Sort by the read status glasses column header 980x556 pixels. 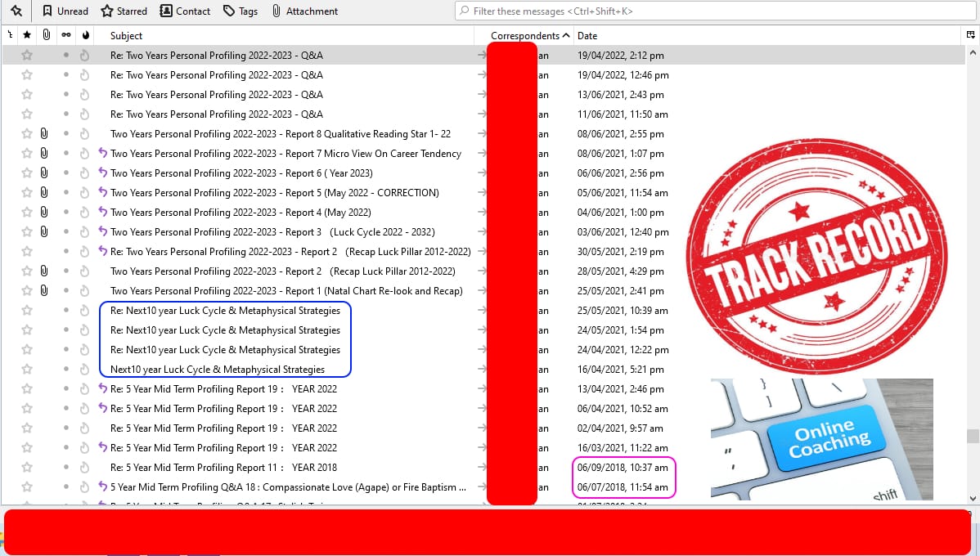(x=66, y=35)
